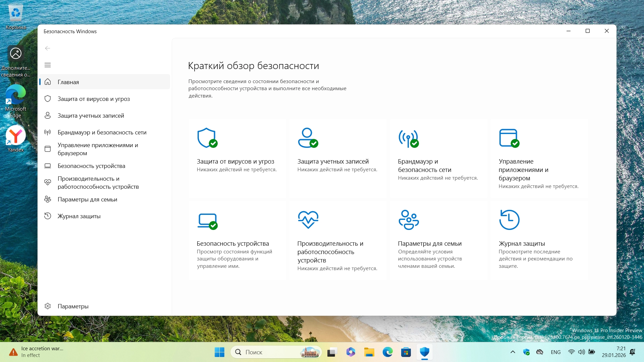The height and width of the screenshot is (362, 644).
Task: Click the device performance and health heart tile icon
Action: 308,220
